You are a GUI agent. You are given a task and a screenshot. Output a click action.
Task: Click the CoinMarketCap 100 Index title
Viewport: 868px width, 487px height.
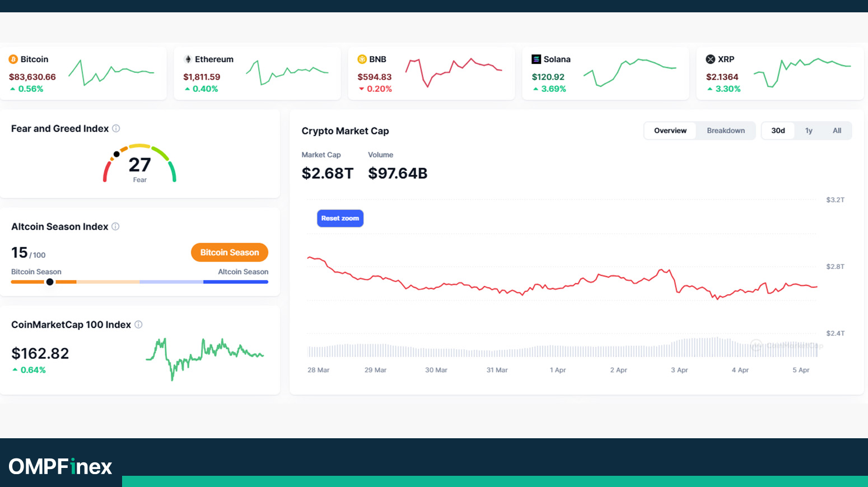click(71, 324)
